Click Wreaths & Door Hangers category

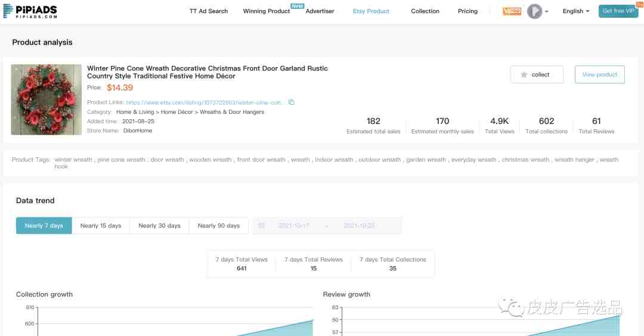232,112
